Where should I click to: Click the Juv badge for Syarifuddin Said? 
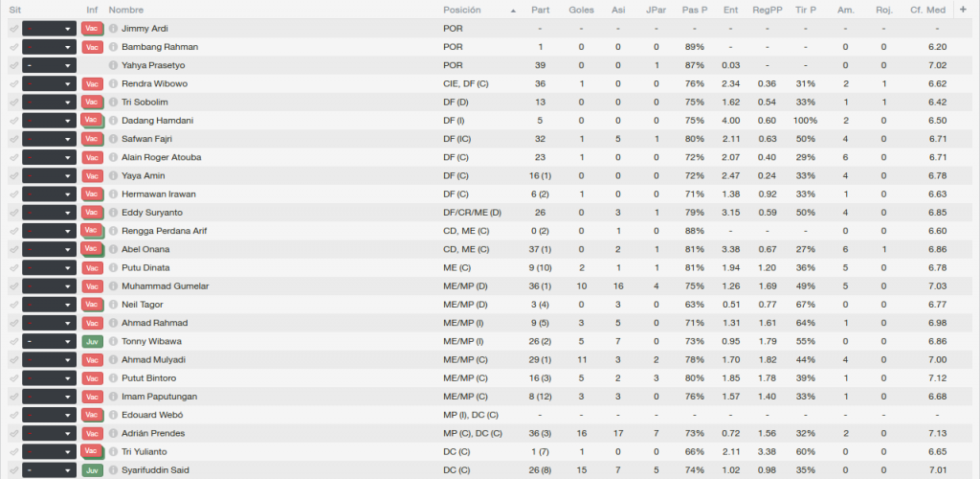coord(92,470)
